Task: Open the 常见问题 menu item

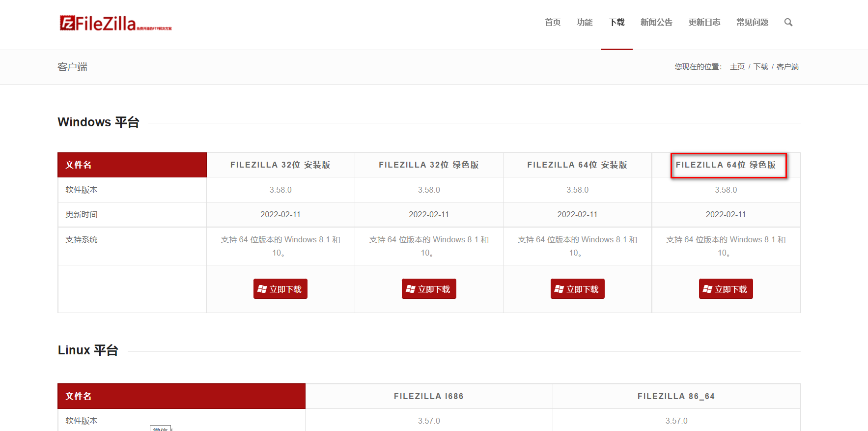Action: click(752, 22)
